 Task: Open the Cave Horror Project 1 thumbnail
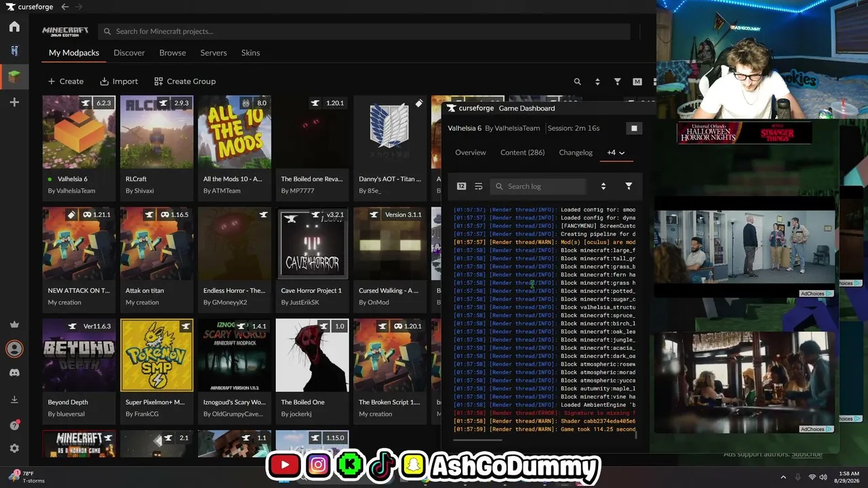pyautogui.click(x=312, y=243)
